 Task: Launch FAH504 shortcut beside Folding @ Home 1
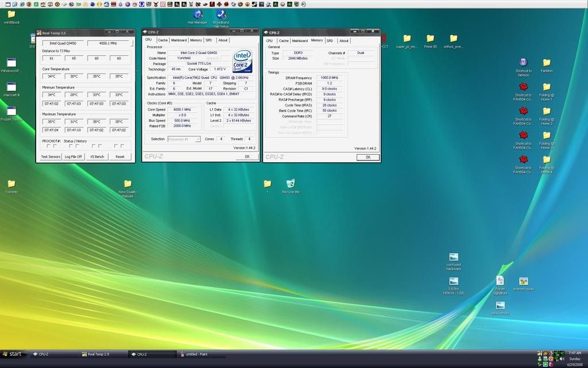[524, 91]
